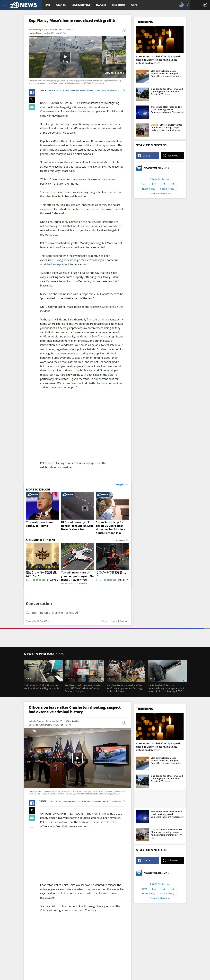The width and height of the screenshot is (210, 980).
Task: Open the 'scratched an expletive' link
Action: [x=54, y=264]
